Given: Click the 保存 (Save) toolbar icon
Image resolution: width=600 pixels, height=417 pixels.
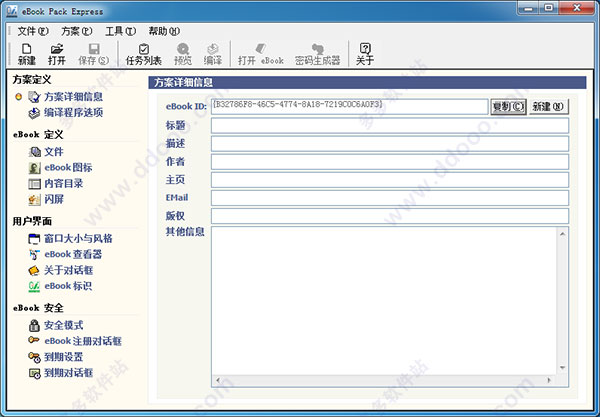Looking at the screenshot, I should point(93,54).
